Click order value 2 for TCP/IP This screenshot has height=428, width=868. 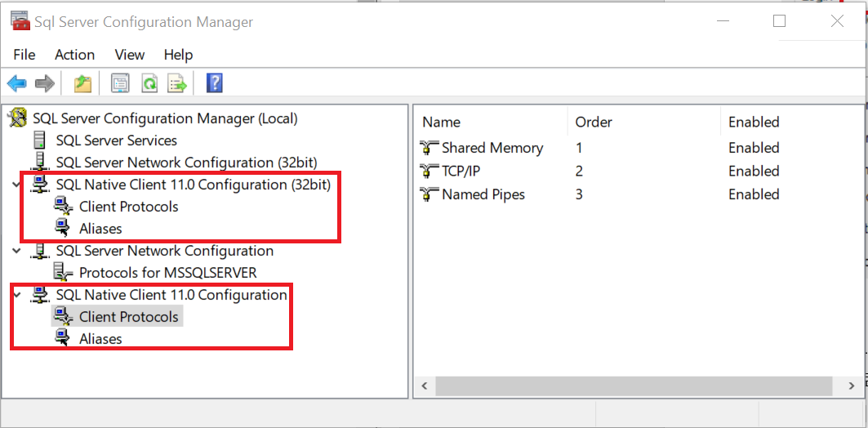579,171
